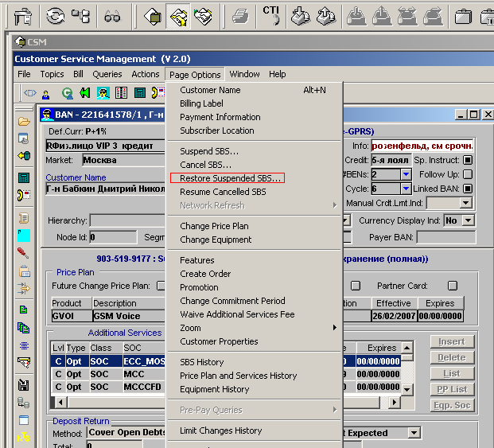Toggle the Follow Up checkbox
The width and height of the screenshot is (494, 448).
point(468,174)
